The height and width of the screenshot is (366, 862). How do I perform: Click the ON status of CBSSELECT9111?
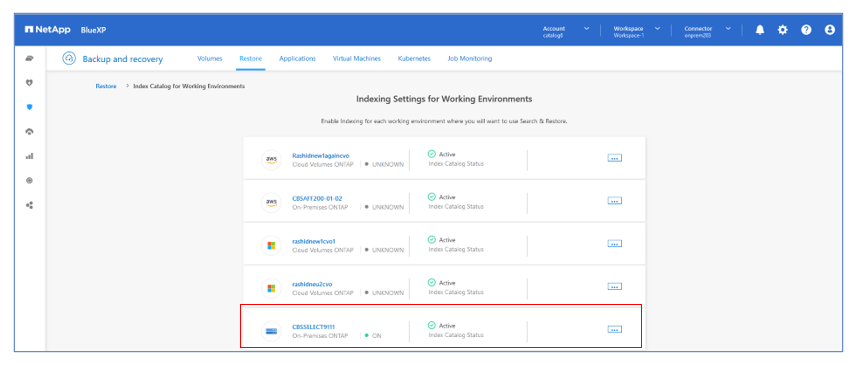coord(373,336)
